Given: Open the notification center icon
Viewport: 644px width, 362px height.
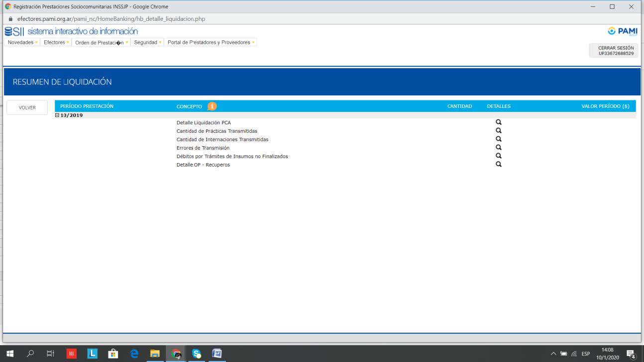Looking at the screenshot, I should (632, 354).
